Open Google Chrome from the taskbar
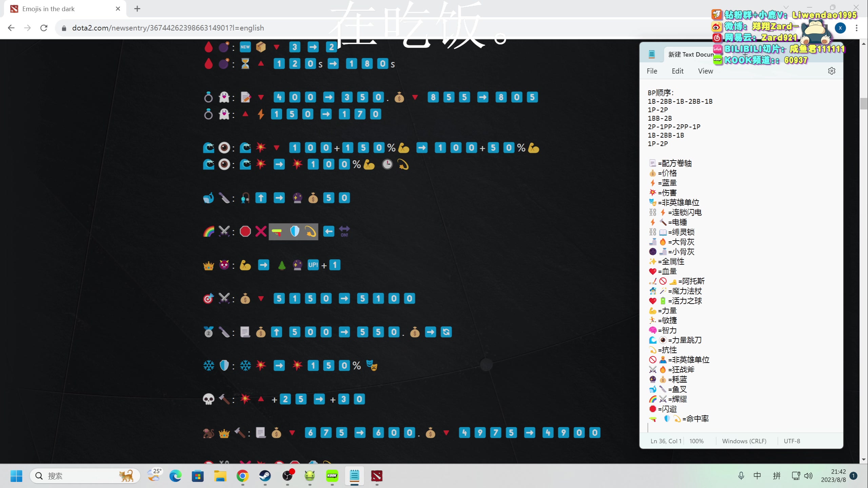This screenshot has width=868, height=488. point(242,476)
